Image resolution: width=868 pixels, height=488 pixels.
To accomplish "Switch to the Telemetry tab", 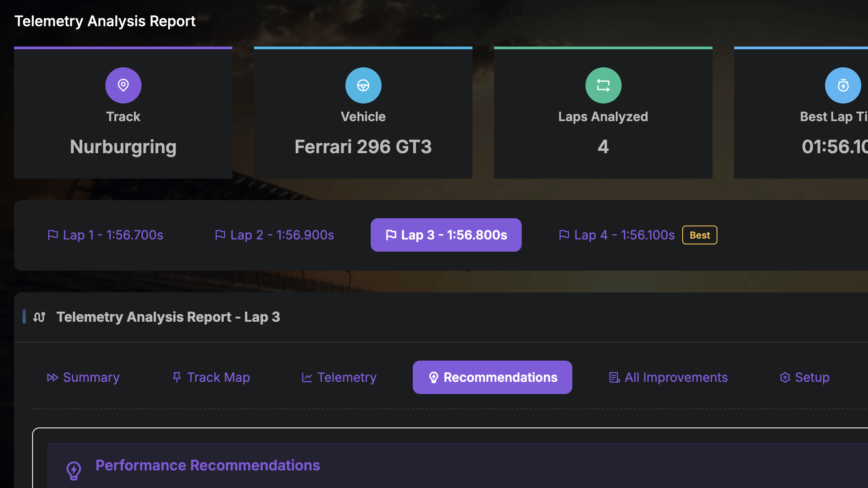I will pyautogui.click(x=339, y=377).
